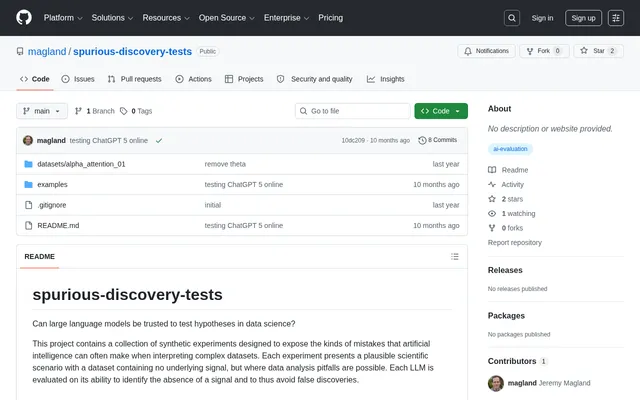Screen dimensions: 640x400
Task: Click the green commit status checkmark
Action: (x=159, y=140)
